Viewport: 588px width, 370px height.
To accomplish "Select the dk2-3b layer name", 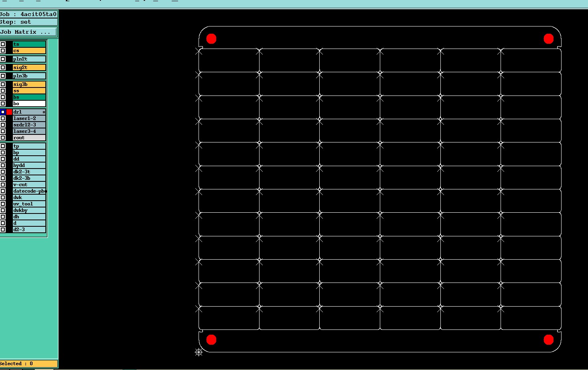I will coord(29,178).
